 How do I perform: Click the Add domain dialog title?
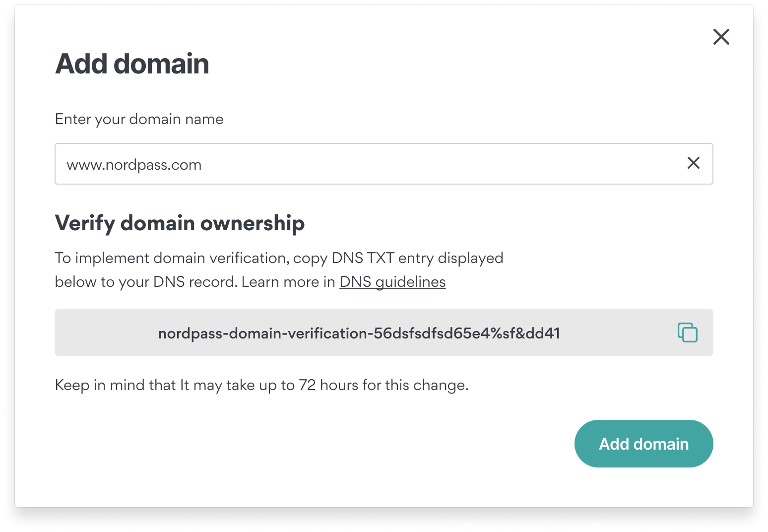click(132, 64)
